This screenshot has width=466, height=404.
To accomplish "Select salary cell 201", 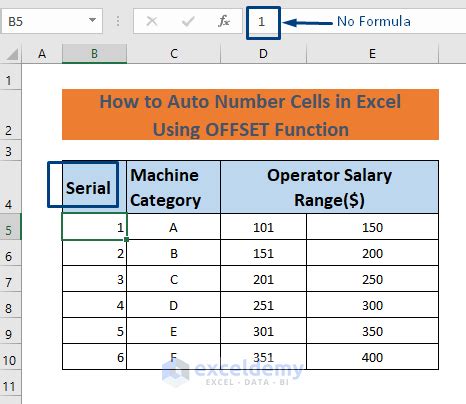I will pos(263,279).
